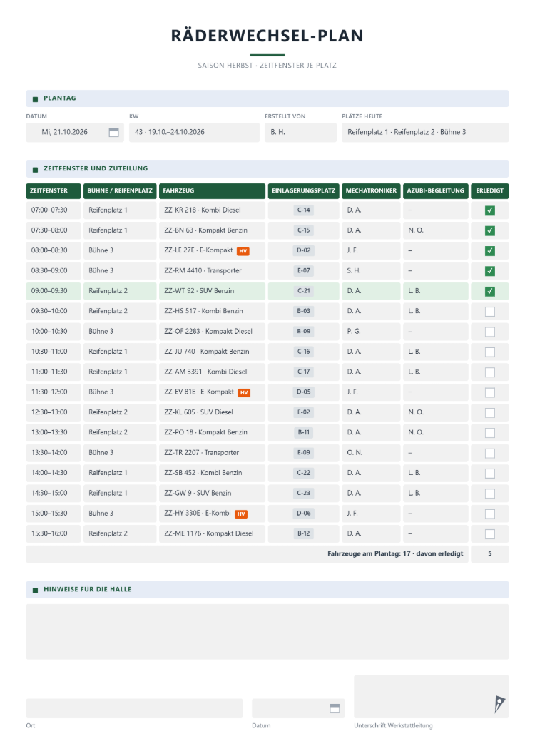Click the signature pen icon
Image resolution: width=535 pixels, height=756 pixels.
[x=499, y=703]
